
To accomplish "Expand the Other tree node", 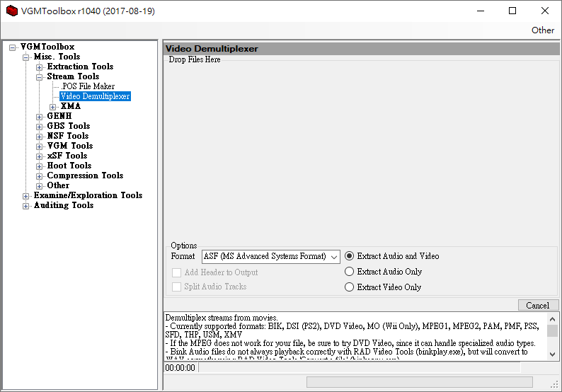I will 40,186.
